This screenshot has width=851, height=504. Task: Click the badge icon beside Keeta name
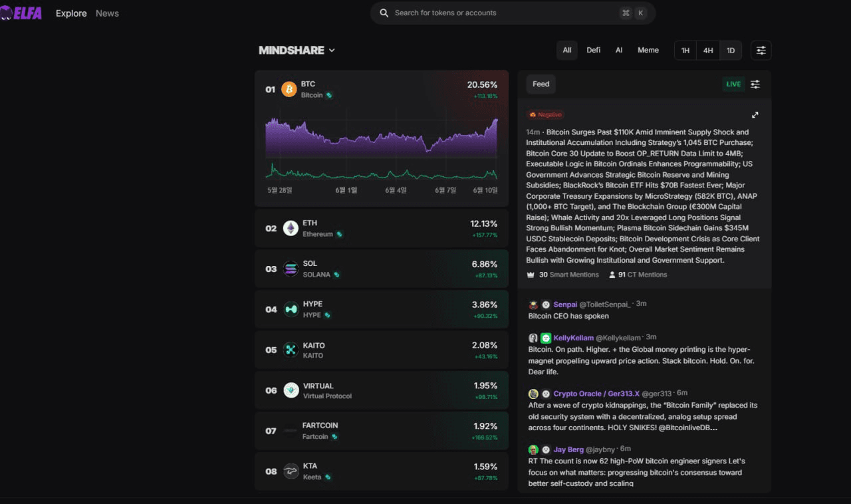pos(328,477)
